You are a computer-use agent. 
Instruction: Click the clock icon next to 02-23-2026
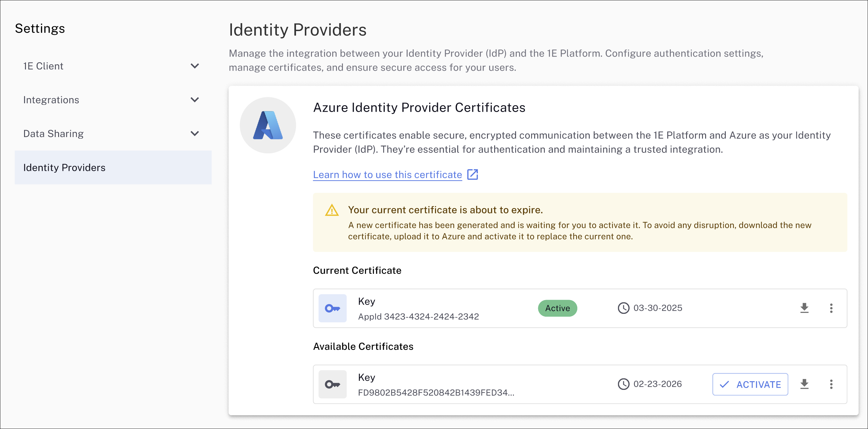[623, 384]
